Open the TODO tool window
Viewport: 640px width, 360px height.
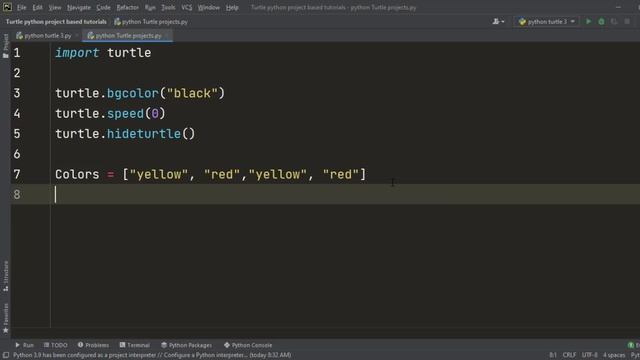point(56,345)
